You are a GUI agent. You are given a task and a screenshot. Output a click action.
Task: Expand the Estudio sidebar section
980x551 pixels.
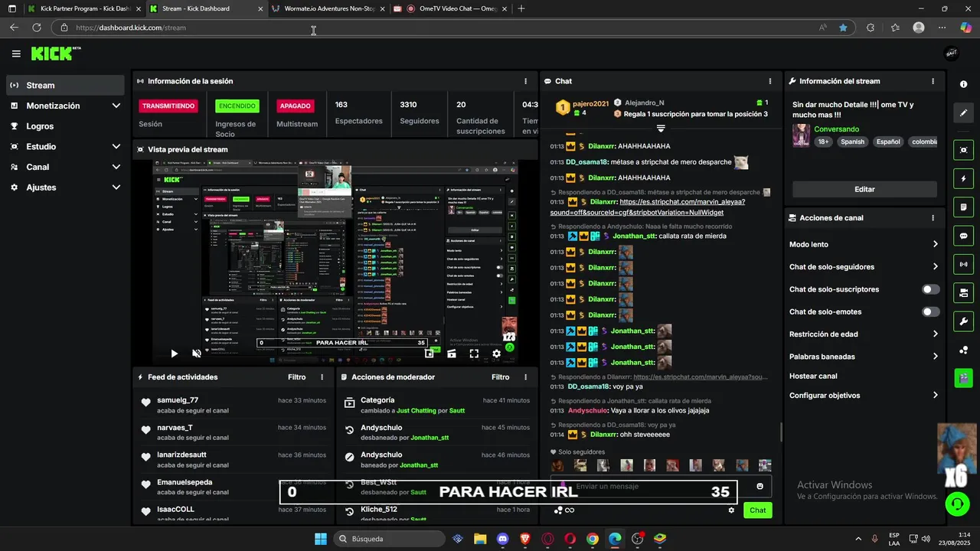pos(65,146)
